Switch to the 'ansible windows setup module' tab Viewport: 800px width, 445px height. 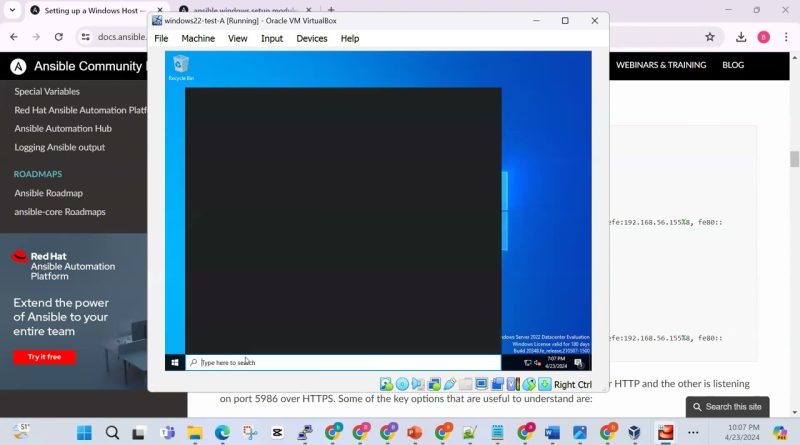pos(244,10)
